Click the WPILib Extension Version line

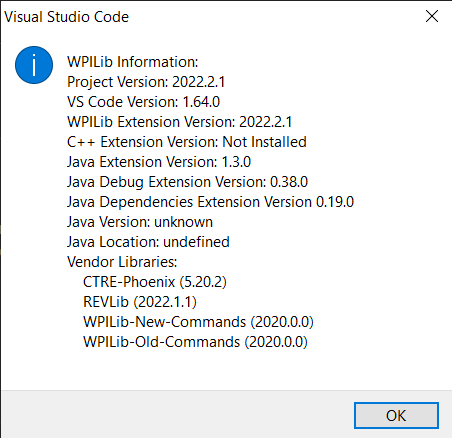[179, 122]
